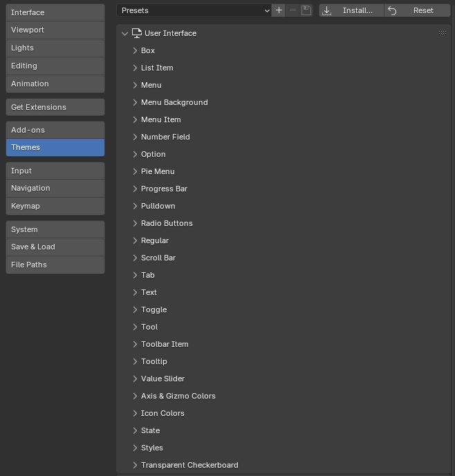Image resolution: width=455 pixels, height=476 pixels.
Task: Expand Axis & Gizmo Colors section
Action: click(135, 397)
